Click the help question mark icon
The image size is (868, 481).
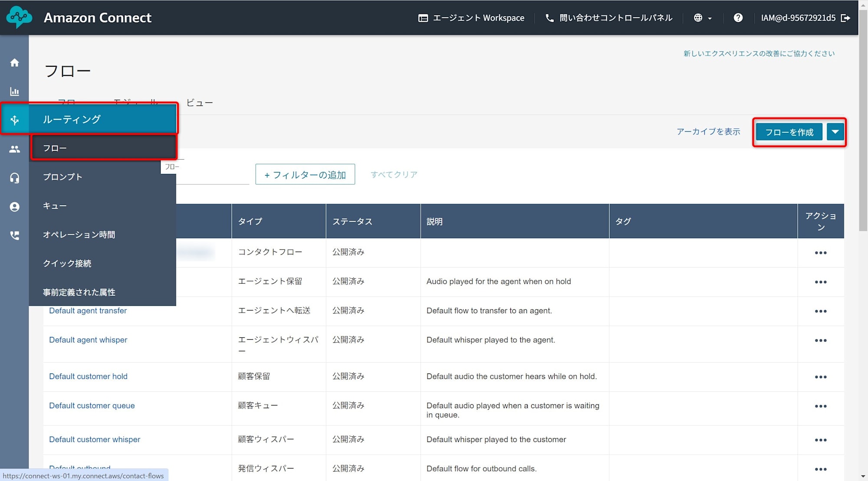pyautogui.click(x=738, y=18)
